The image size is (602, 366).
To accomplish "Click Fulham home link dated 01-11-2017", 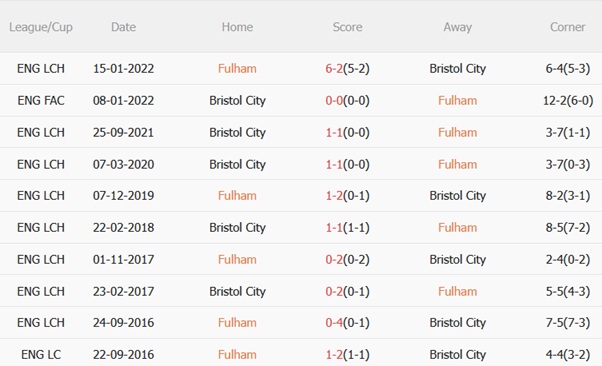I will (237, 260).
